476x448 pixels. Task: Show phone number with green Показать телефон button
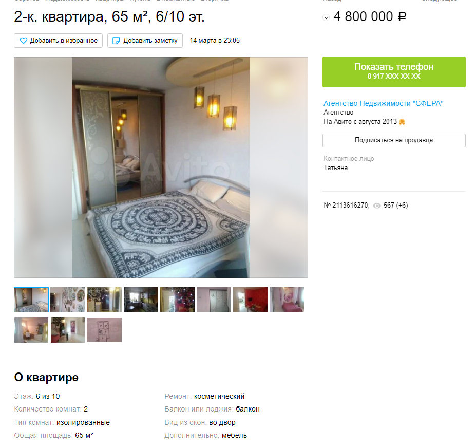pyautogui.click(x=394, y=72)
